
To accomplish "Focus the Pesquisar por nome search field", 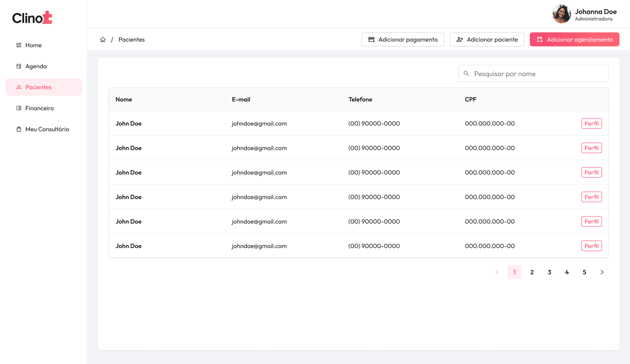I will (x=538, y=73).
